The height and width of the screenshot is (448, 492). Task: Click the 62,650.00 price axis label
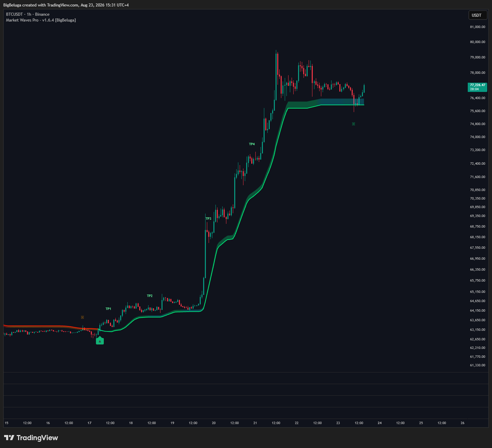pos(478,339)
